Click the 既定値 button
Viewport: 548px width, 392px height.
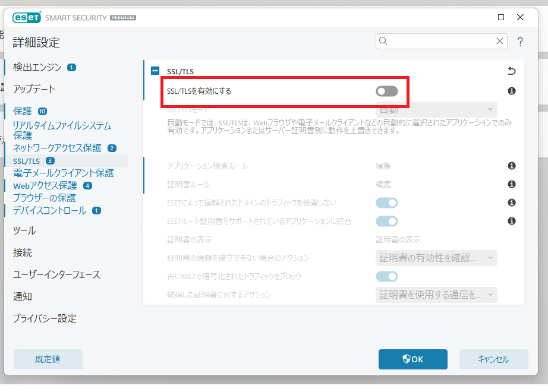(x=48, y=359)
